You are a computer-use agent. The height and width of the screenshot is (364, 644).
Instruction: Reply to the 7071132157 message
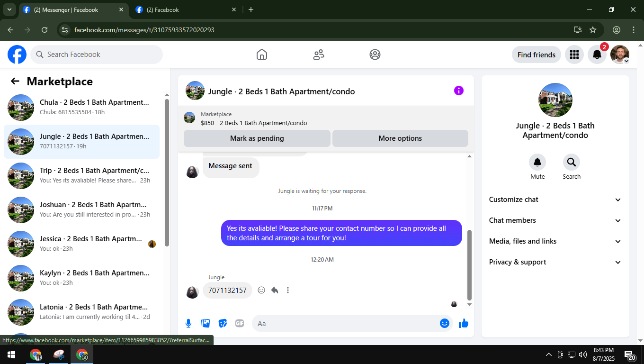[x=275, y=290]
